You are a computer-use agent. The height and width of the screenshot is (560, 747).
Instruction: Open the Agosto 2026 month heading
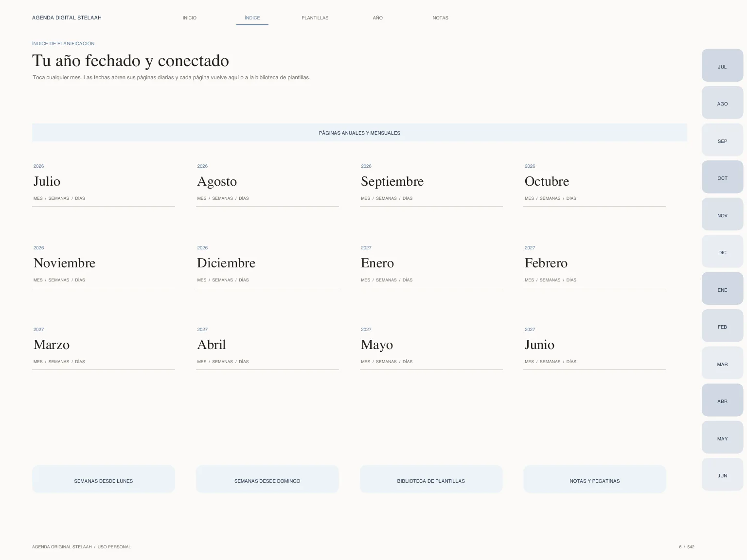click(x=217, y=182)
